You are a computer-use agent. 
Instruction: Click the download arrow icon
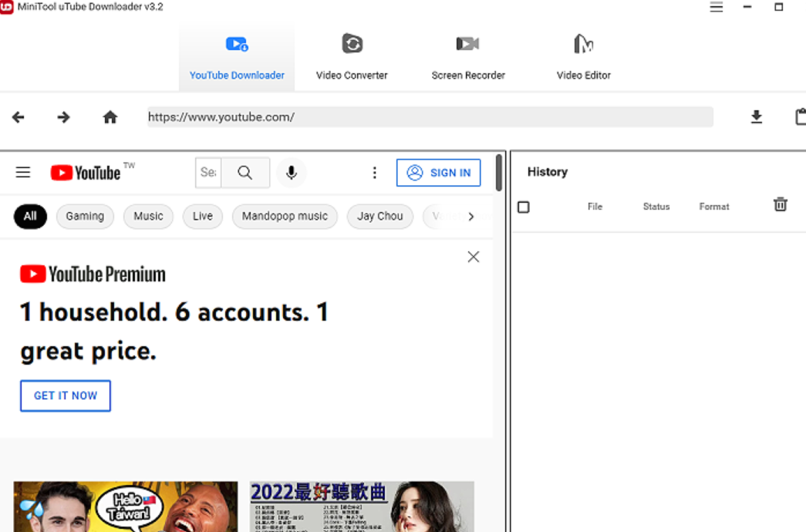click(757, 117)
